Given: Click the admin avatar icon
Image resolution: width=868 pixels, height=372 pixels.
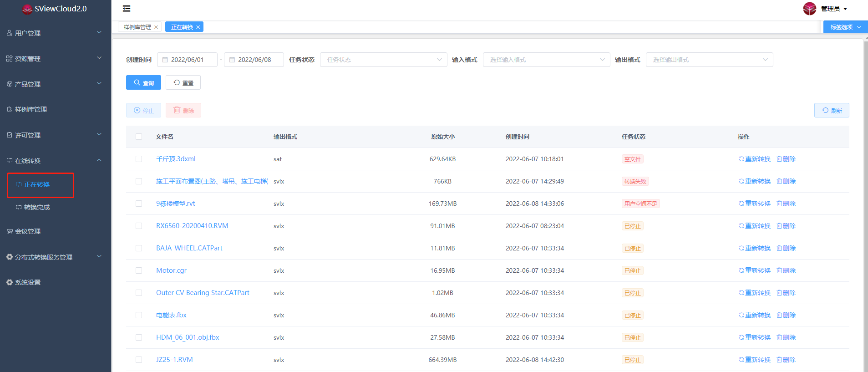Looking at the screenshot, I should 809,9.
